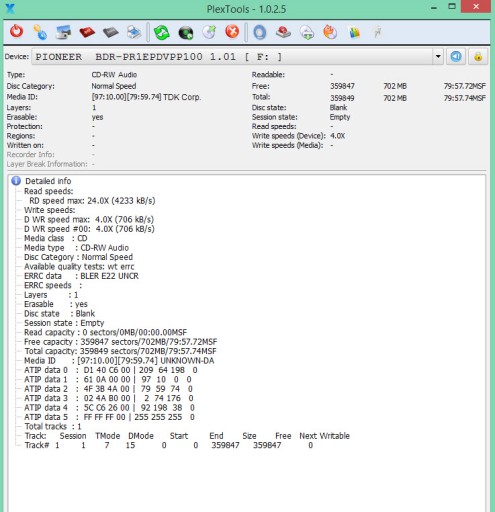
Task: Open the Device dropdown arrow
Action: (438, 56)
